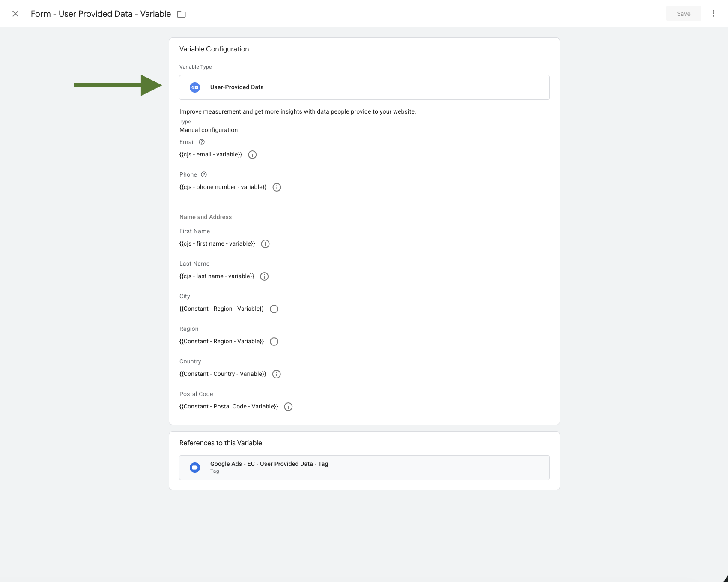Click the References to this Variable heading
The height and width of the screenshot is (582, 728).
pyautogui.click(x=221, y=443)
